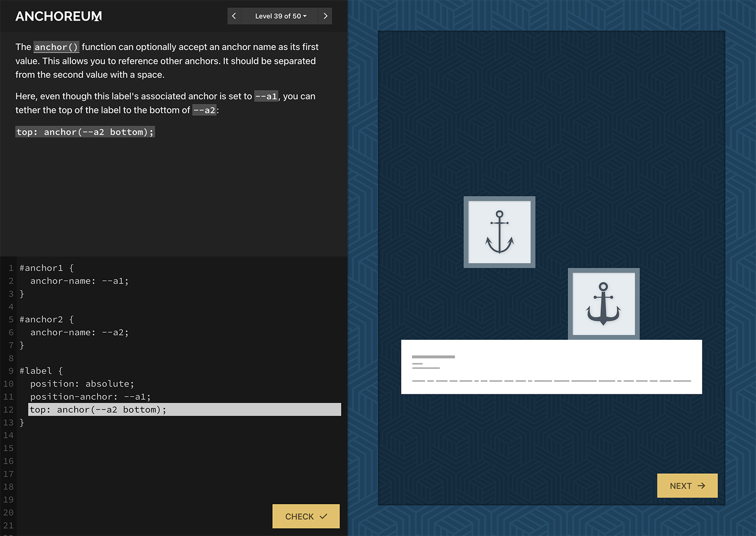This screenshot has width=756, height=536.
Task: Click the anchor-name: --a1 code line
Action: click(79, 281)
